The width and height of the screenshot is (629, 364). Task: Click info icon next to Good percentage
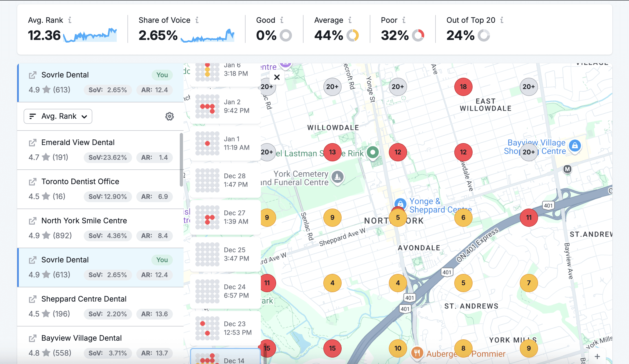click(281, 20)
